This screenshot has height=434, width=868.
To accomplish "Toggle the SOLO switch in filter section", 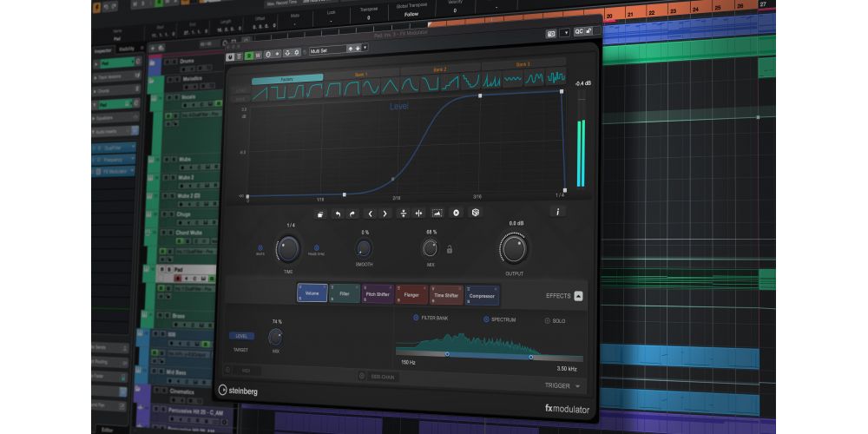I will coord(548,320).
